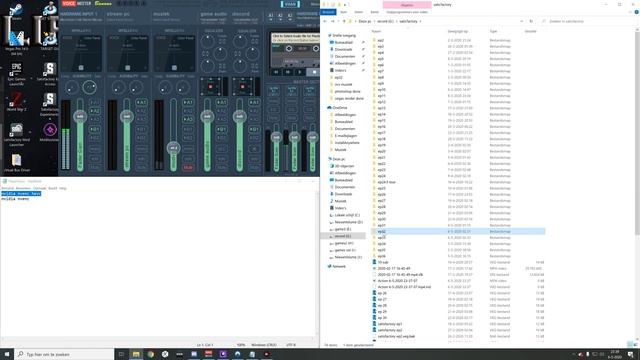Click master A1 bus fader

click(x=276, y=137)
